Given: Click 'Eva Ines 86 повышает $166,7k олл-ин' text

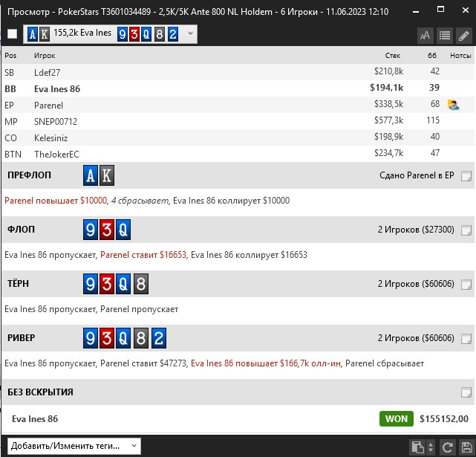Looking at the screenshot, I should pos(266,363).
